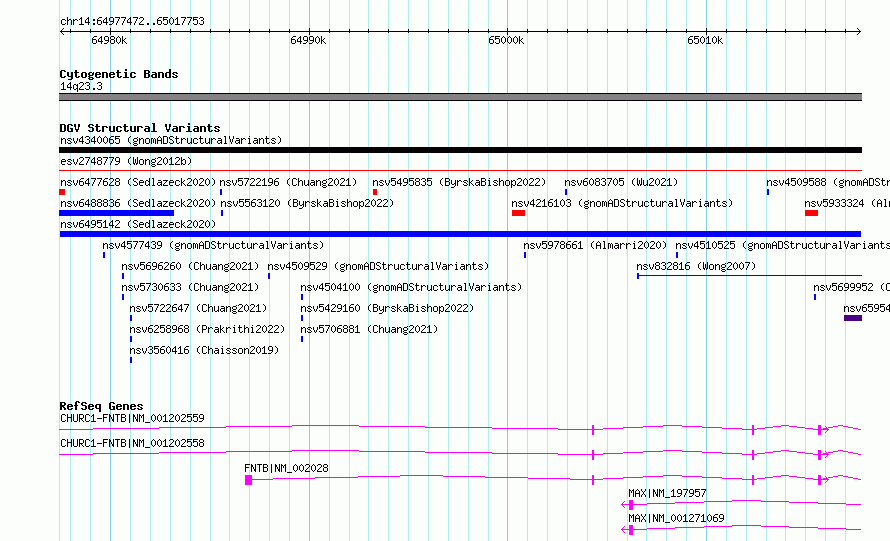Viewport: 890px width, 541px height.
Task: Open variant nsv4509588 label
Action: click(828, 182)
